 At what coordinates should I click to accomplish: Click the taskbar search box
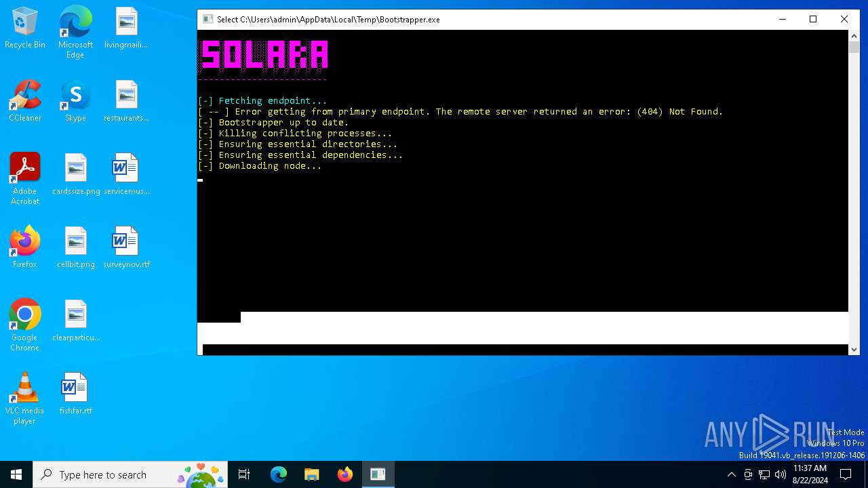click(131, 474)
